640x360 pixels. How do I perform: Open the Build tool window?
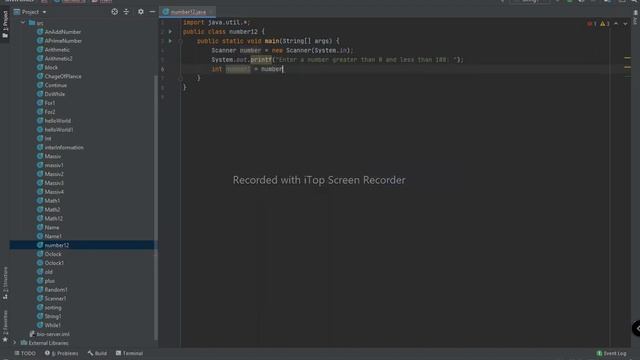(x=97, y=353)
